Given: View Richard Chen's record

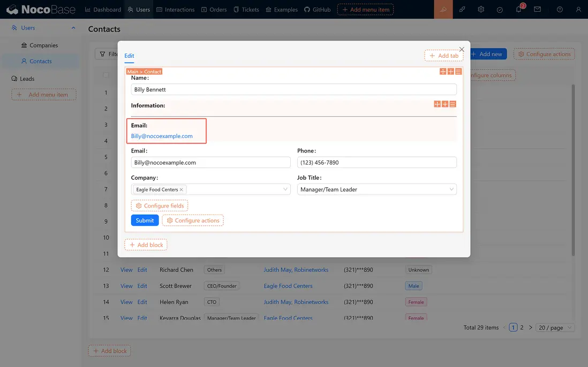Looking at the screenshot, I should point(126,270).
